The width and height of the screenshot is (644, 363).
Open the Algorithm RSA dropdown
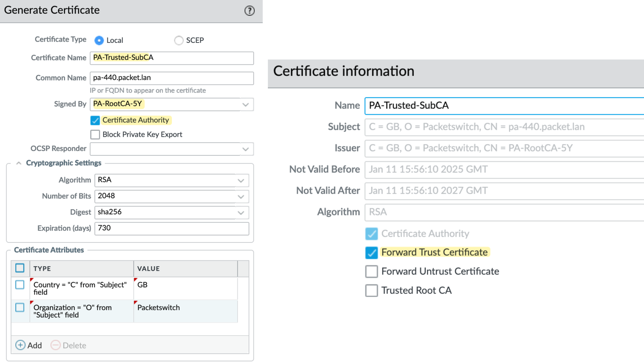(241, 180)
